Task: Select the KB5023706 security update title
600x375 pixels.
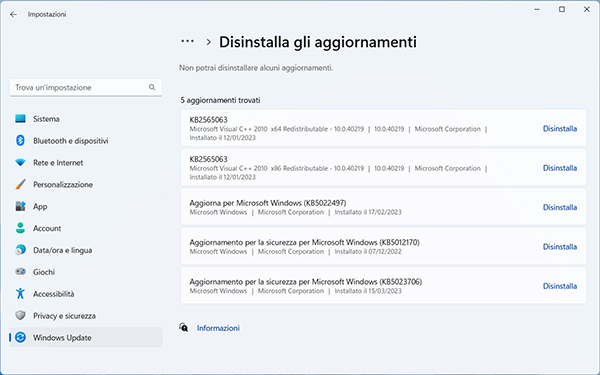Action: click(306, 282)
